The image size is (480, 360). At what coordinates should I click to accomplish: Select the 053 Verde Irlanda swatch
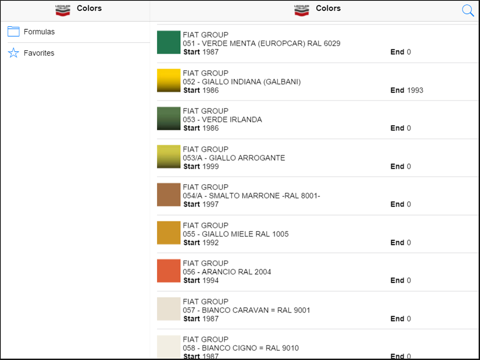click(x=169, y=118)
